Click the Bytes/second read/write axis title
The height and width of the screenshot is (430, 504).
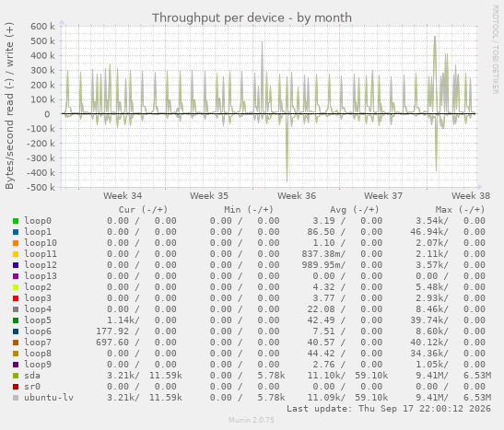(9, 106)
